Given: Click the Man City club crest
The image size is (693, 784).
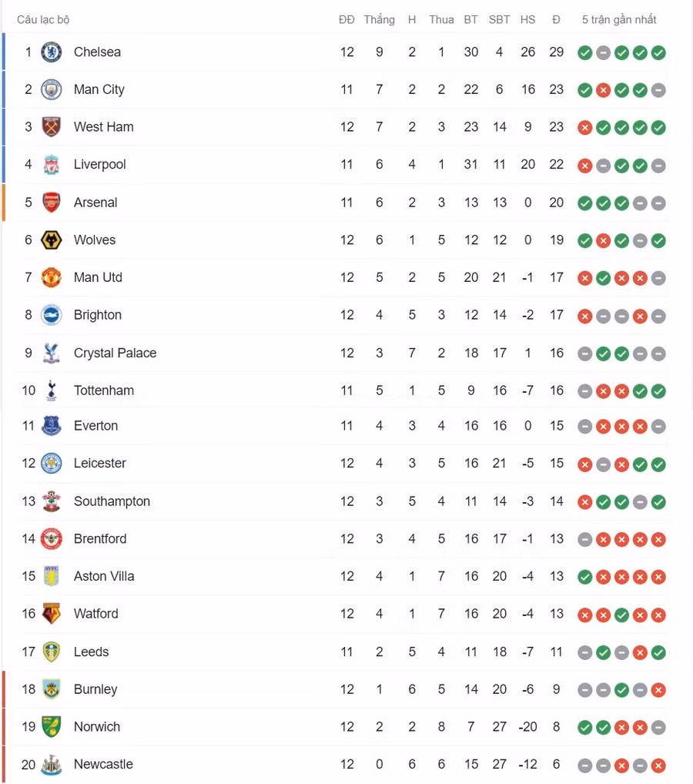Looking at the screenshot, I should click(x=52, y=90).
